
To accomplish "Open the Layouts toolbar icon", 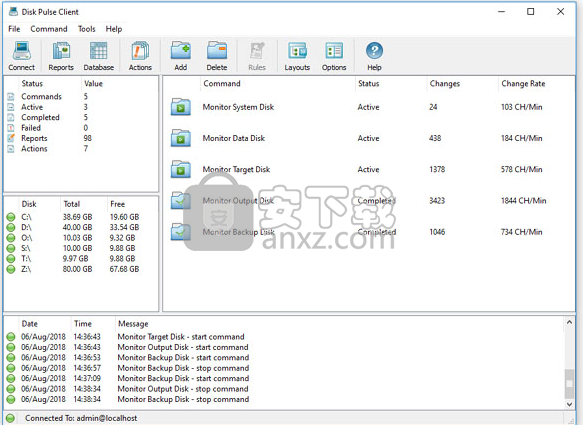I will pyautogui.click(x=297, y=56).
